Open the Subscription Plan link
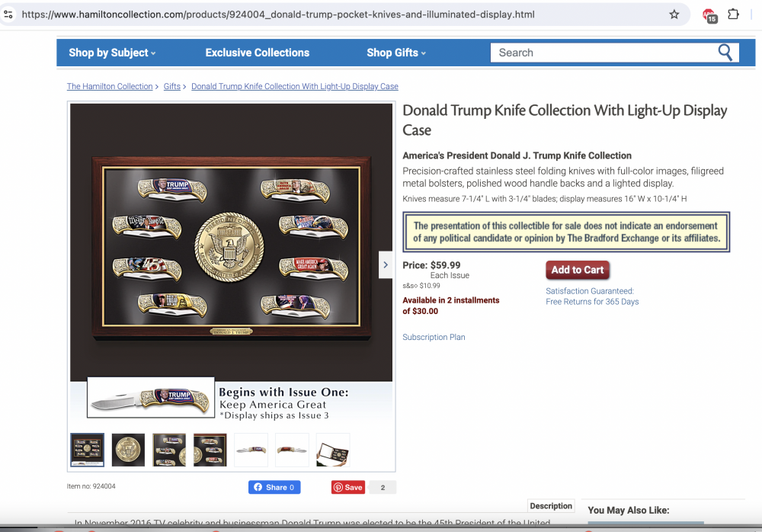This screenshot has height=532, width=762. 434,337
